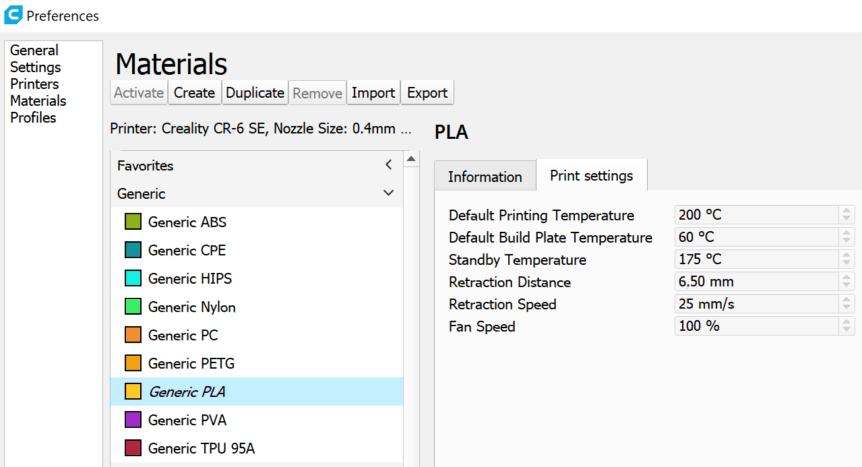Click the Generic chevron arrow
Viewport: 862px width, 467px height.
(389, 193)
